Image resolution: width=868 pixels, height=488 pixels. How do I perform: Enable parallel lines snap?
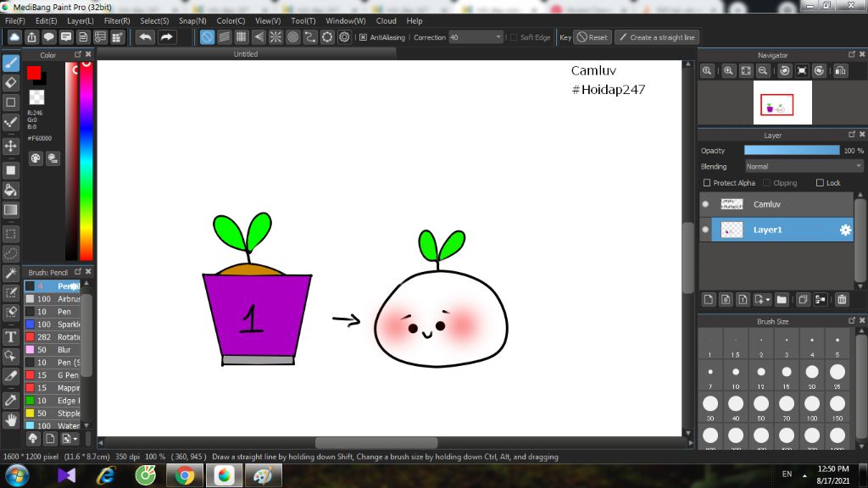coord(224,37)
